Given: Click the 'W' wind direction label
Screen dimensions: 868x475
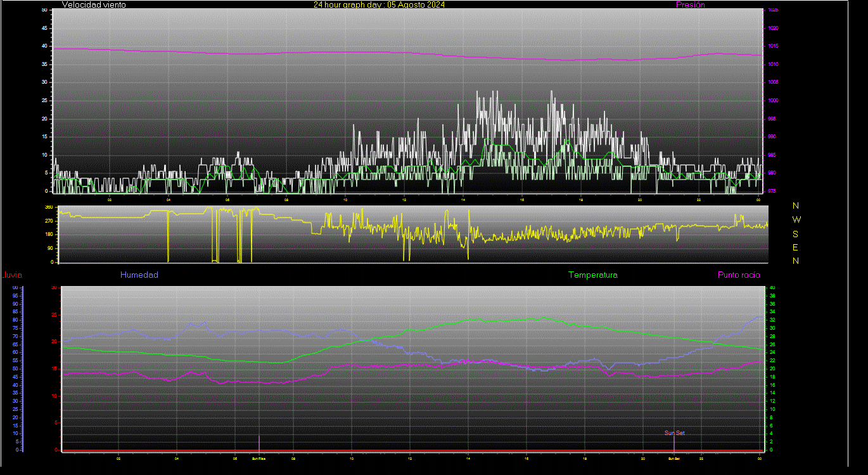Looking at the screenshot, I should tap(796, 219).
